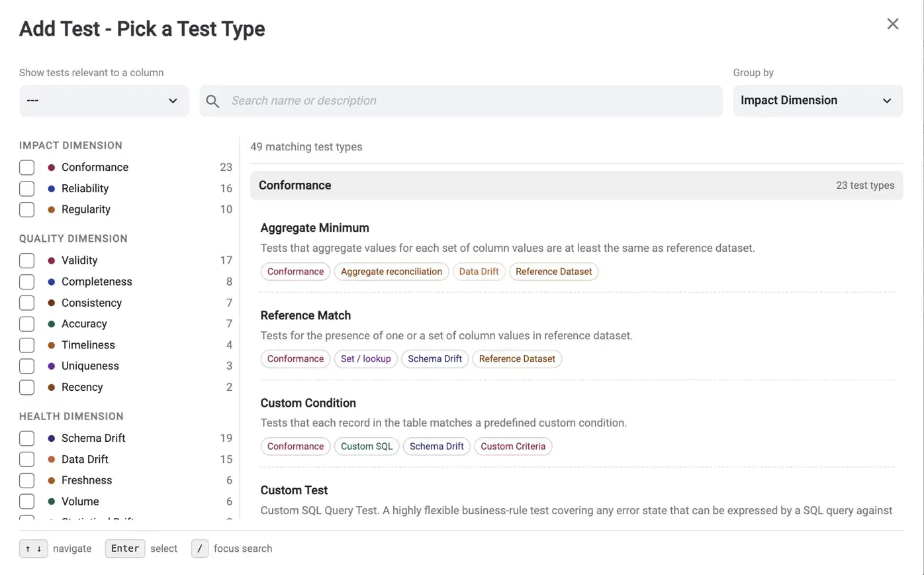
Task: Click the '49 matching test types' text
Action: coord(306,147)
